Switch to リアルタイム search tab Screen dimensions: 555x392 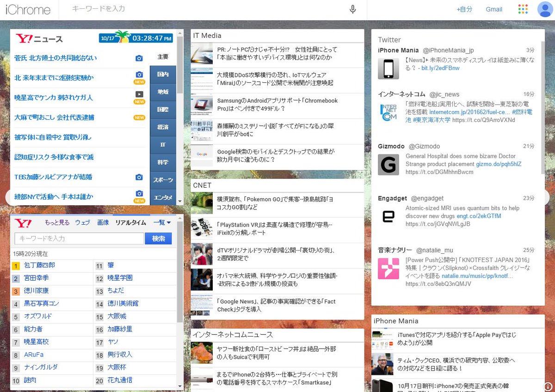[x=130, y=222]
